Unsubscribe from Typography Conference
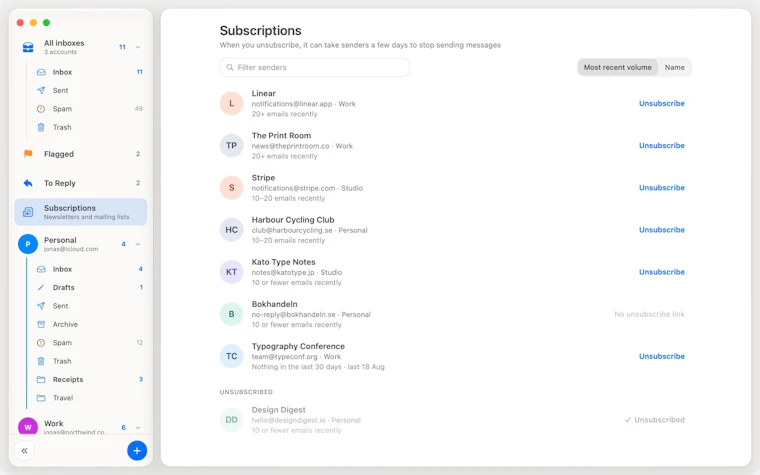 [662, 356]
